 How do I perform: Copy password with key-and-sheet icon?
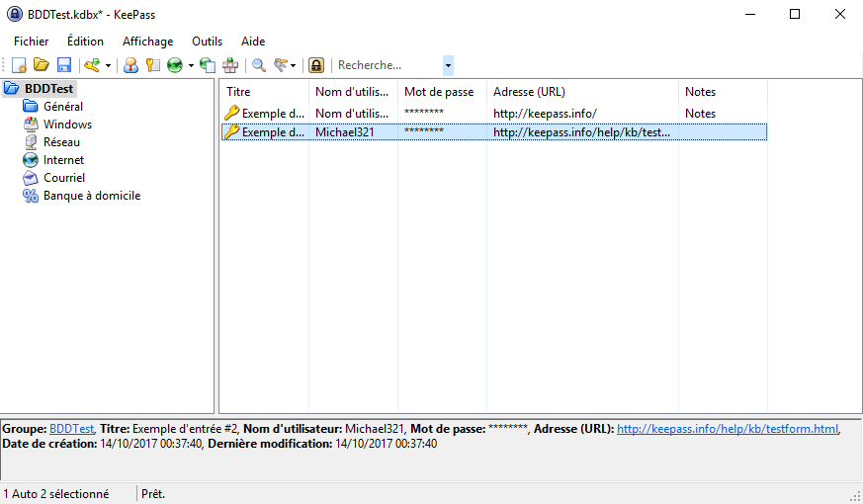click(x=152, y=65)
